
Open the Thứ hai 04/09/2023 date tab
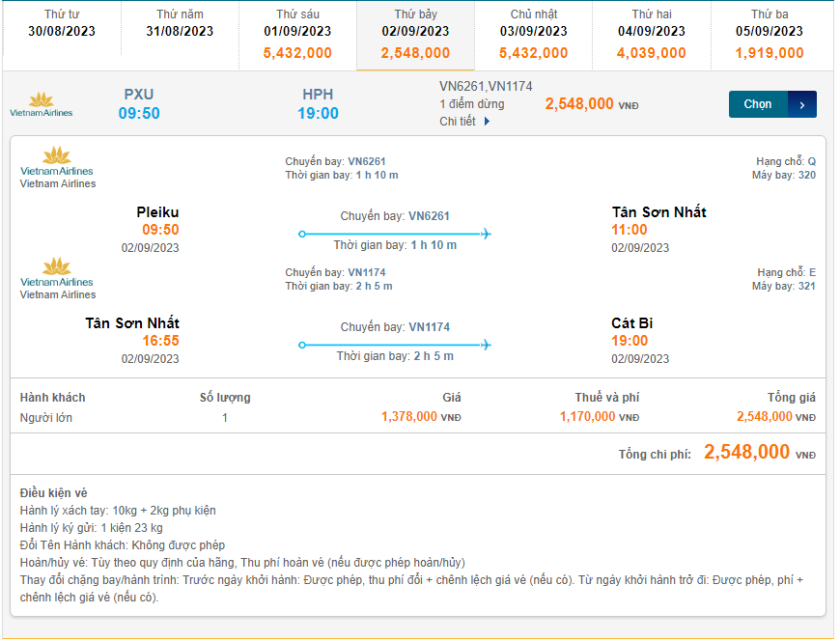pos(652,35)
